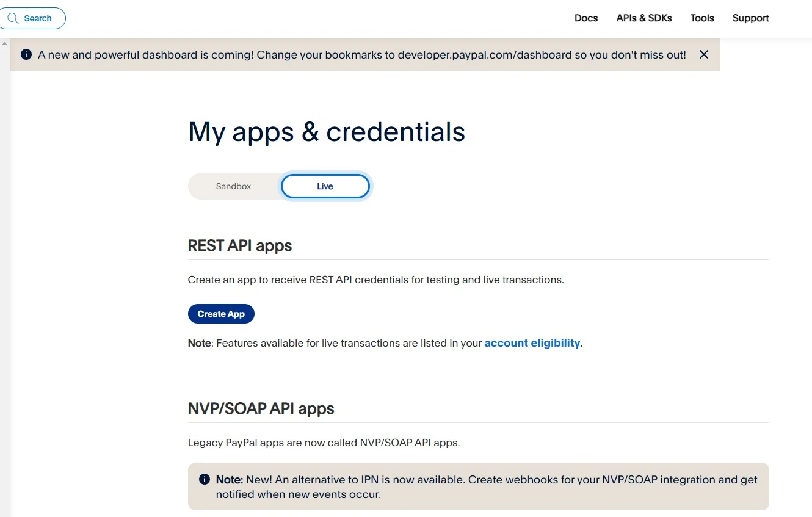
Task: Open the Tools menu
Action: [x=702, y=18]
